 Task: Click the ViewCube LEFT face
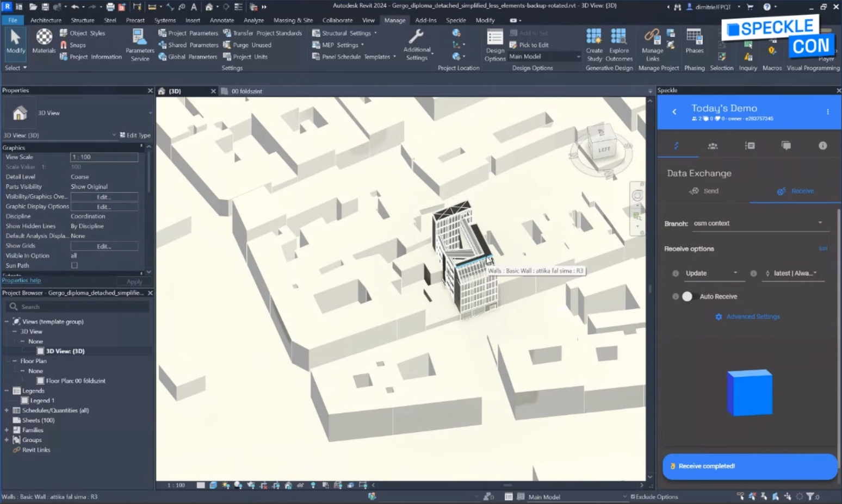tap(604, 149)
